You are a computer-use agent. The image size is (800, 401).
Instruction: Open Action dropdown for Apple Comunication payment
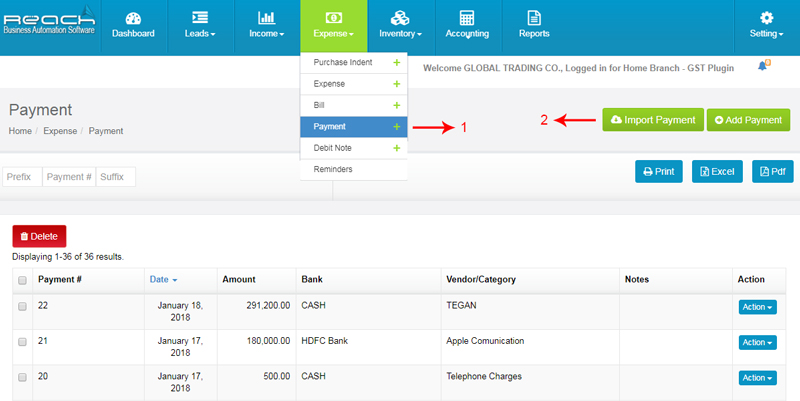tap(758, 342)
